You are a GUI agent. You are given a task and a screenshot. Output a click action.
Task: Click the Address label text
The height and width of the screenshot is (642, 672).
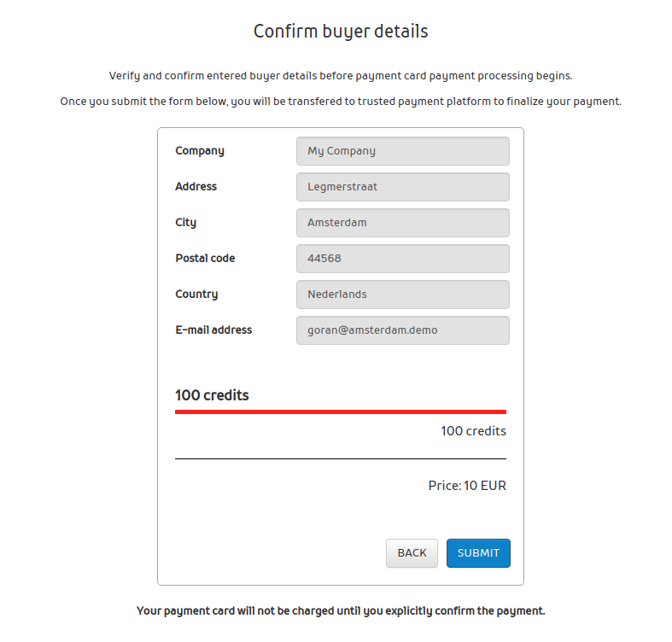click(196, 187)
